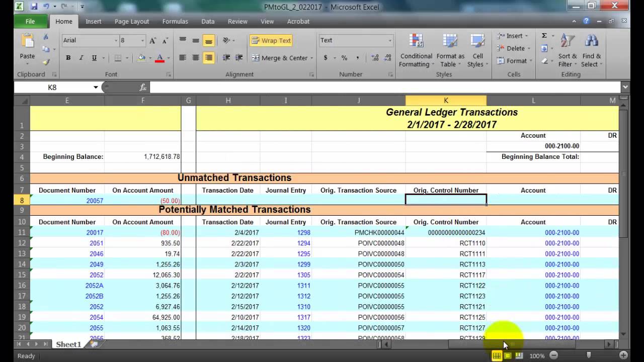Click Zoom Out minus button

(553, 355)
